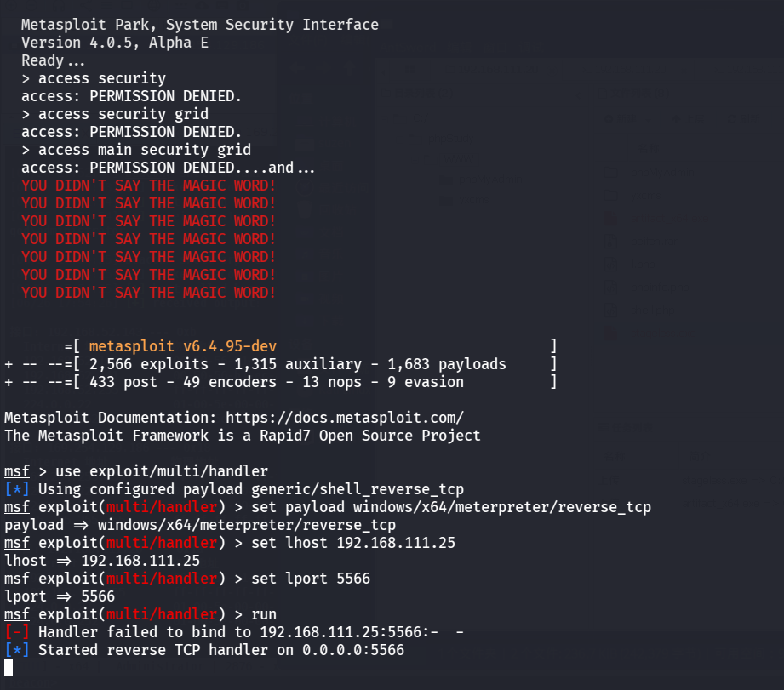Screen dimensions: 784x690
Task: Click the "set lport 5566" command
Action: (311, 579)
